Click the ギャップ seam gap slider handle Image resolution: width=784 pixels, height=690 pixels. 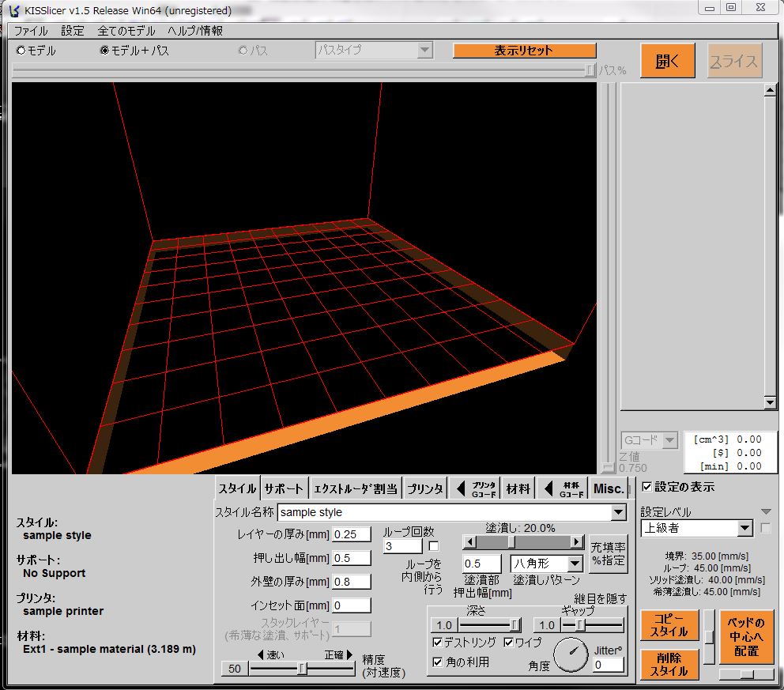pyautogui.click(x=580, y=624)
